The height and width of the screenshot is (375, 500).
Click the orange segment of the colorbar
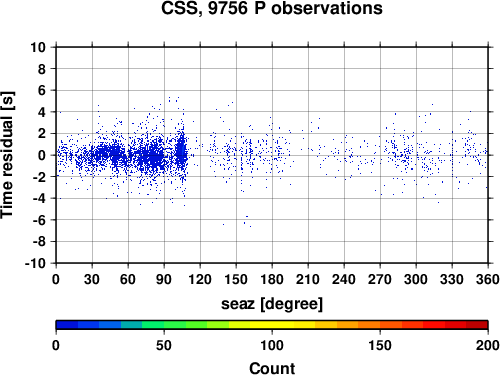pos(369,325)
